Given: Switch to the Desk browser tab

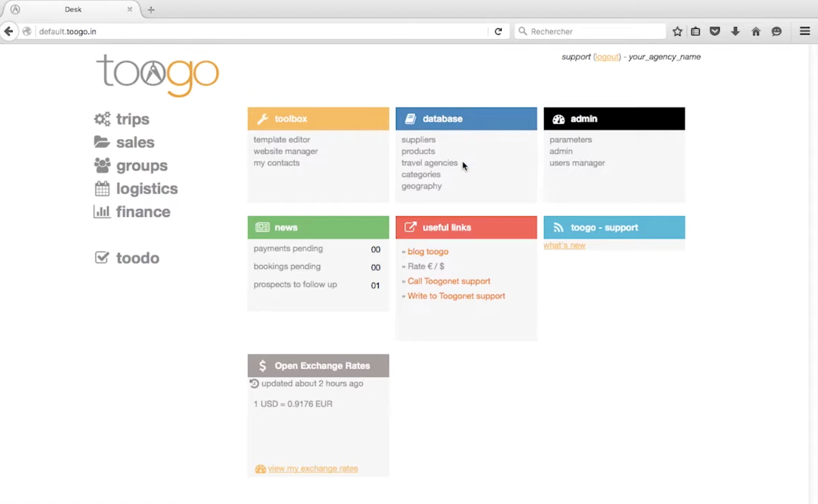Looking at the screenshot, I should pyautogui.click(x=73, y=9).
